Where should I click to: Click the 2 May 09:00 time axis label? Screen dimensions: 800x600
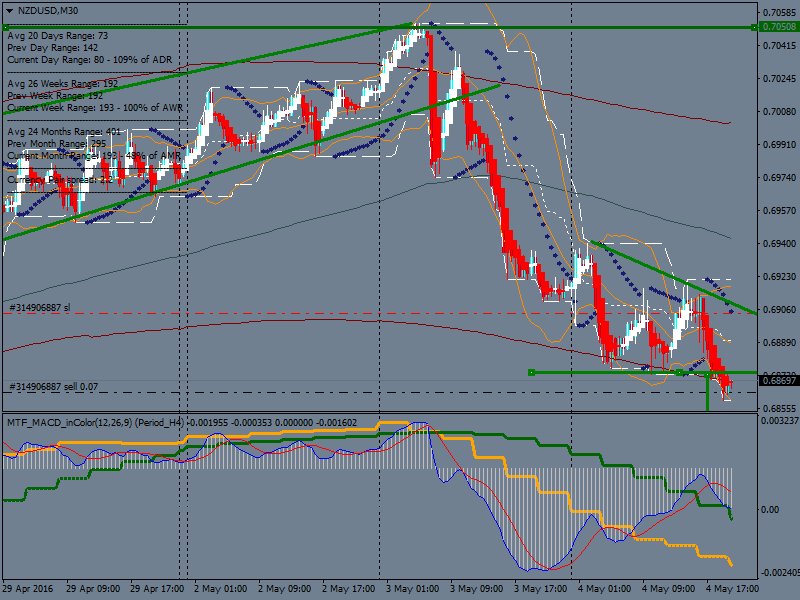[284, 588]
